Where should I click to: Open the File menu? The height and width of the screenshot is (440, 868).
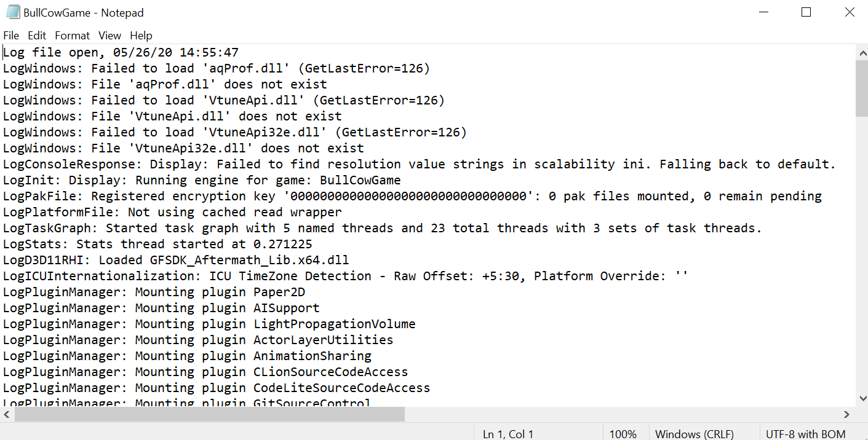click(x=11, y=36)
